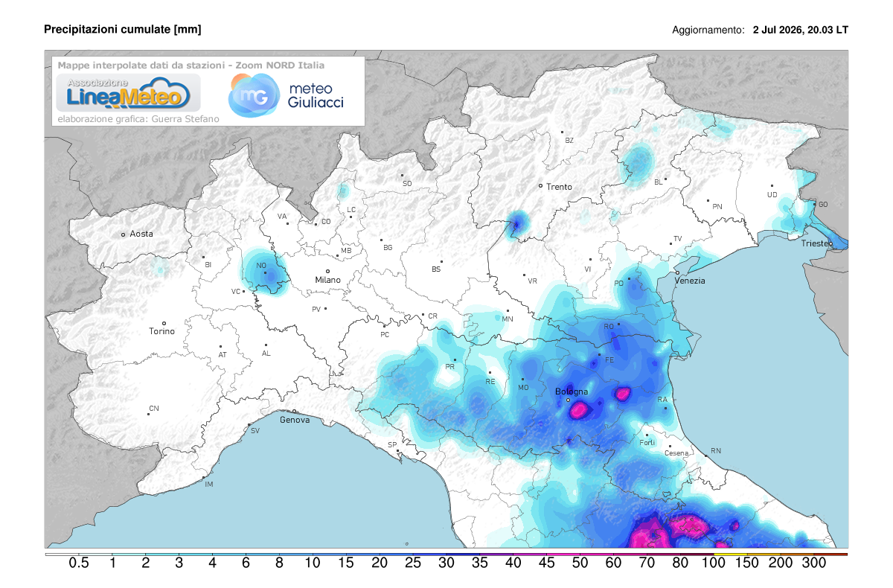Image resolution: width=893 pixels, height=588 pixels.
Task: Click the NO province label
Action: (261, 265)
